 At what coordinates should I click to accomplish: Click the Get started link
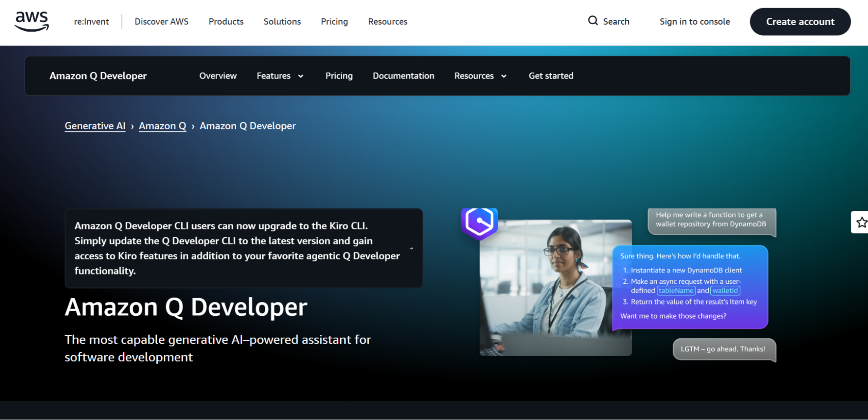coord(551,75)
